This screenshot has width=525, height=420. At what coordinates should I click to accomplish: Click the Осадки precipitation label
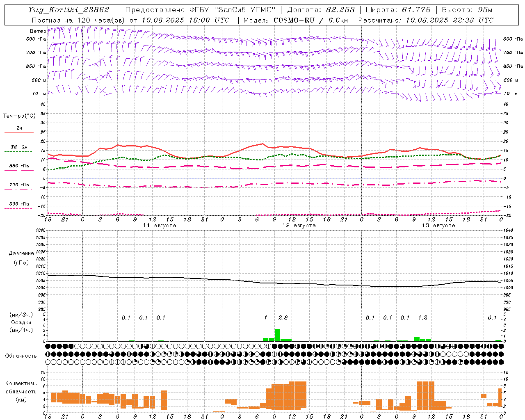(x=21, y=322)
